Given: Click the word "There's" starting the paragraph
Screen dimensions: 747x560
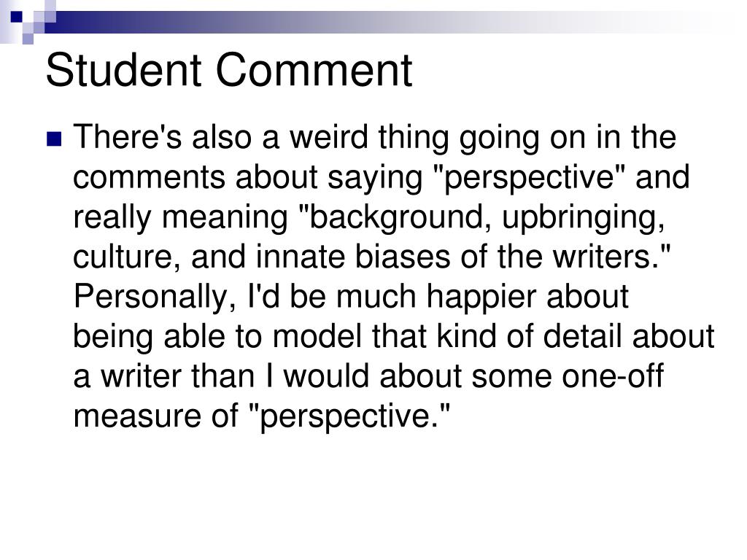Looking at the screenshot, I should pos(127,136).
